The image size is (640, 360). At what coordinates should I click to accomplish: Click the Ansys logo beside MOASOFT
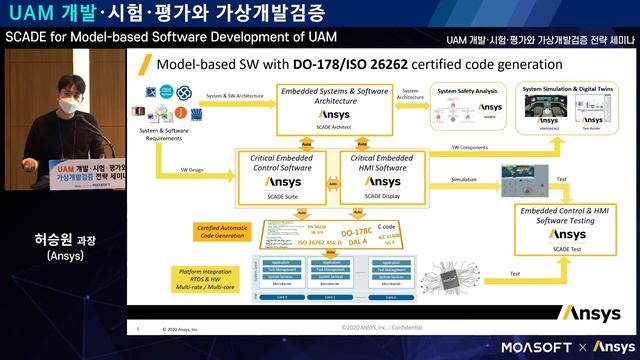pos(614,347)
